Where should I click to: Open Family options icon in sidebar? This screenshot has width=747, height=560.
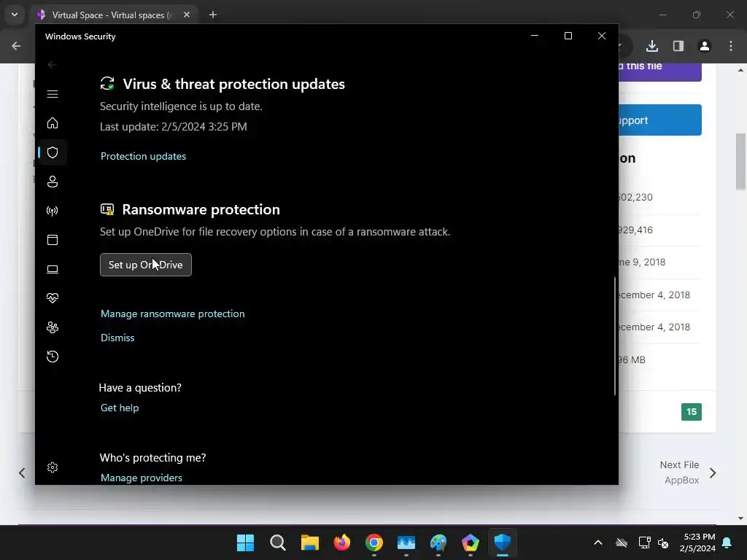click(x=53, y=327)
